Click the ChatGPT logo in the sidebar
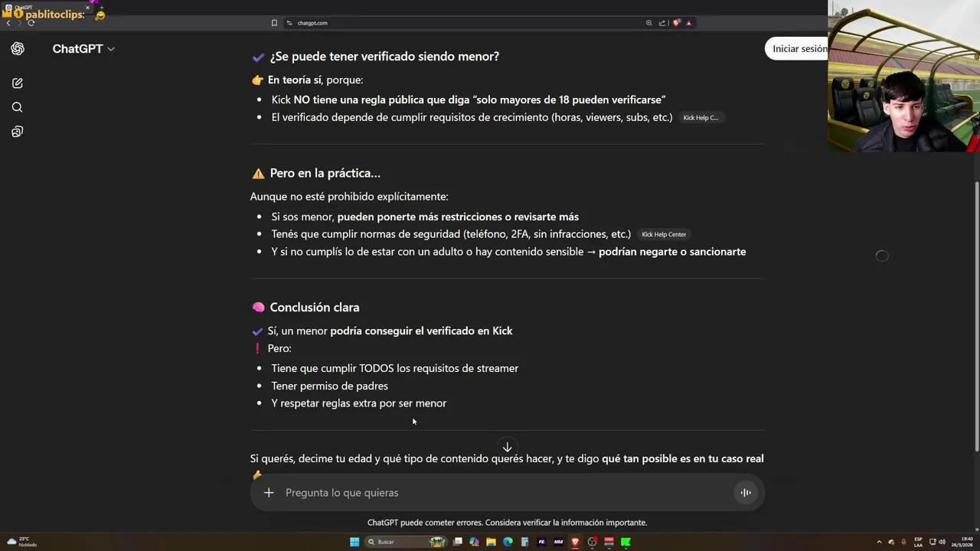 (x=18, y=48)
